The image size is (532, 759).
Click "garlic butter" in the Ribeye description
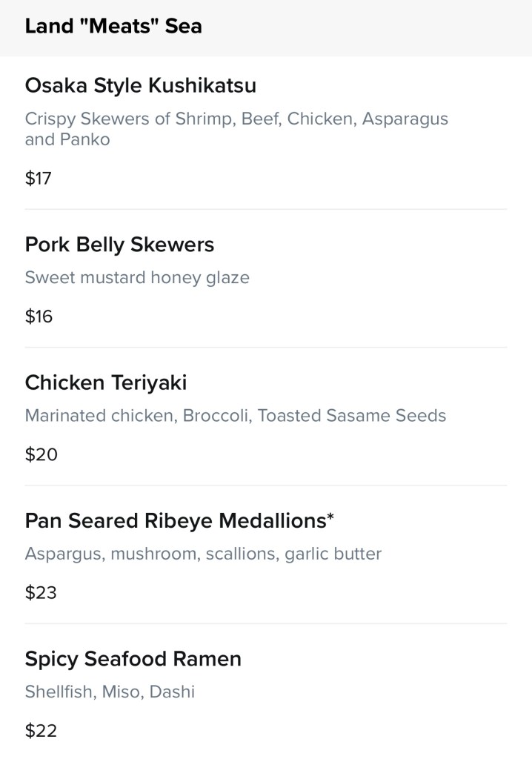(333, 554)
